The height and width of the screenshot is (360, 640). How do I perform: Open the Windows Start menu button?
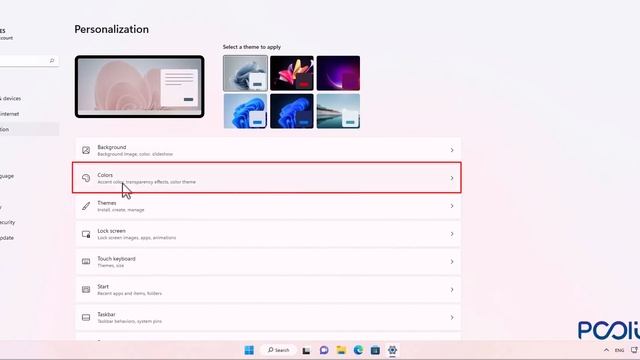(x=249, y=350)
